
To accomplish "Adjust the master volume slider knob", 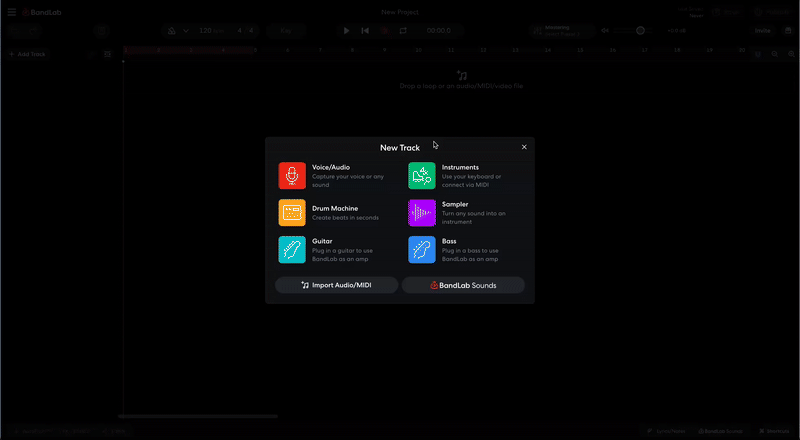I will (640, 31).
